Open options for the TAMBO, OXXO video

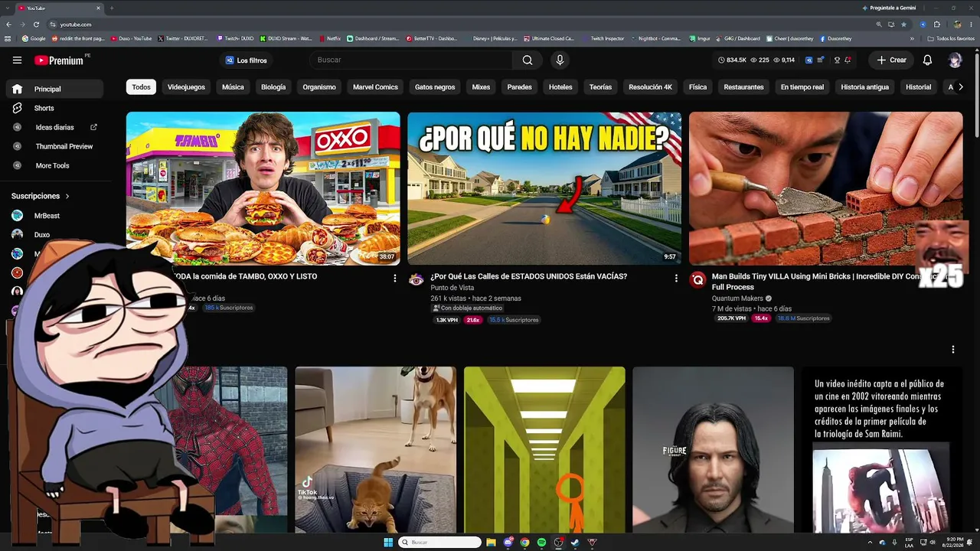tap(395, 278)
